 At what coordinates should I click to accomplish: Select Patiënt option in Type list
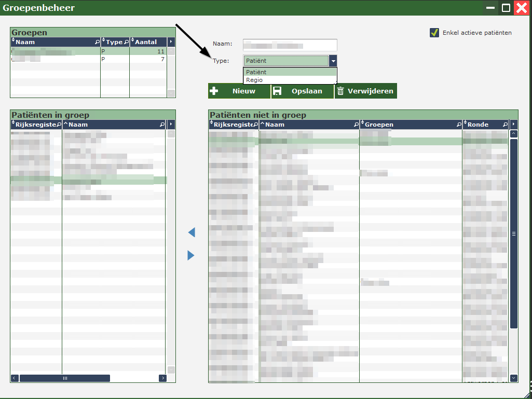pos(290,72)
